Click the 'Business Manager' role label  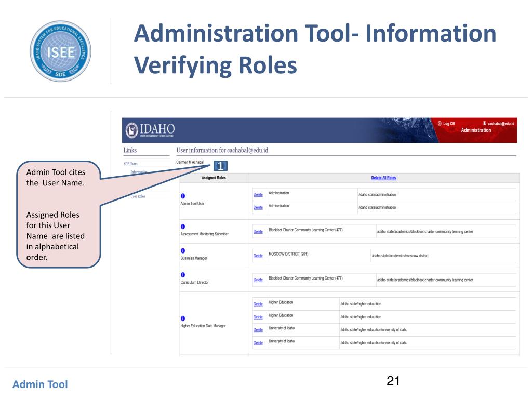(x=194, y=258)
